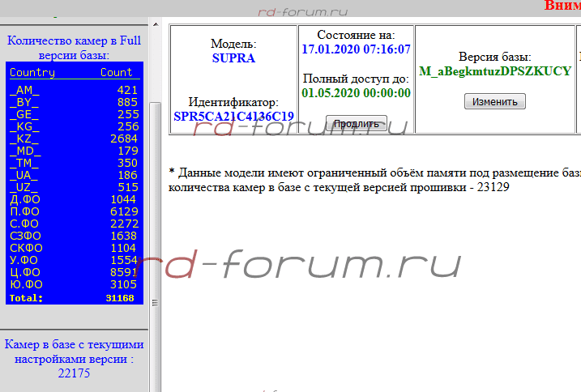Image resolution: width=581 pixels, height=392 pixels.
Task: Click the Total: label
Action: tap(26, 298)
